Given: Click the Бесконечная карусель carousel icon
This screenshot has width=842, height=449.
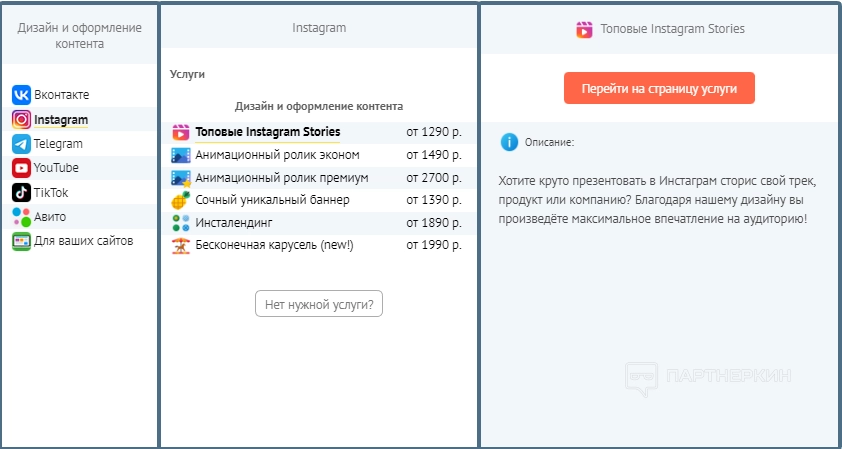Looking at the screenshot, I should point(180,245).
